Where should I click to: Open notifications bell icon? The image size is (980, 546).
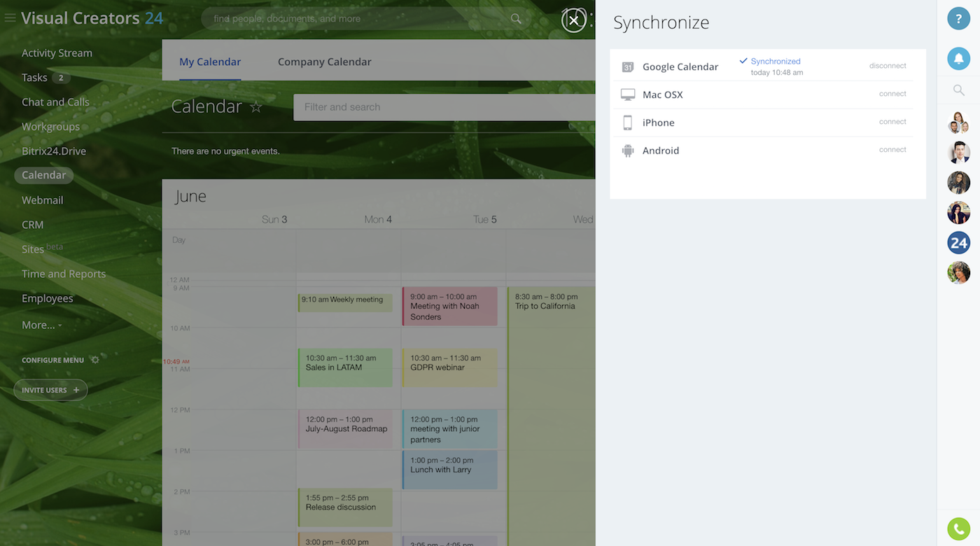[x=958, y=59]
